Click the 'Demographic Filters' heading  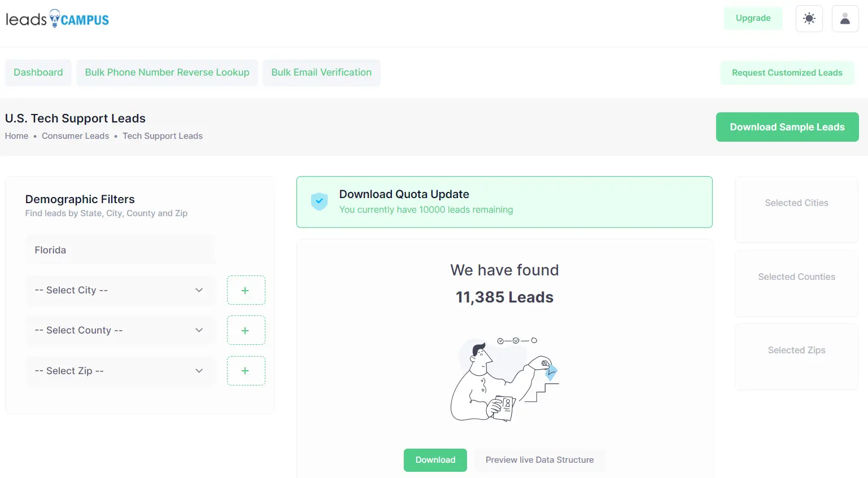(x=80, y=199)
